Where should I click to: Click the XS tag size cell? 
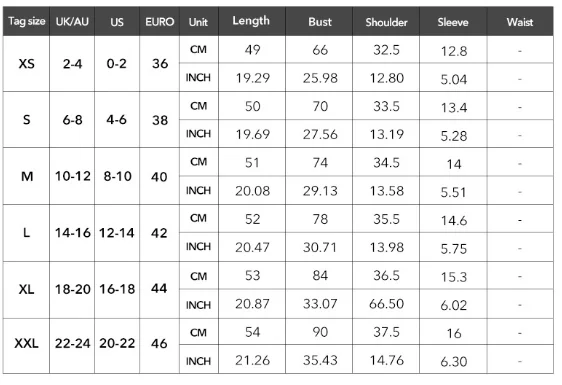click(27, 64)
